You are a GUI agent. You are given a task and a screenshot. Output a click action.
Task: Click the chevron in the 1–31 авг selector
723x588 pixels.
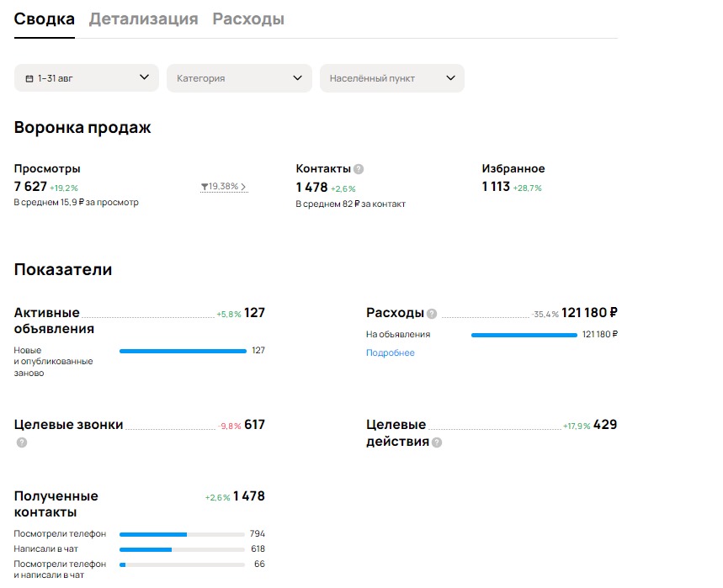(x=144, y=78)
